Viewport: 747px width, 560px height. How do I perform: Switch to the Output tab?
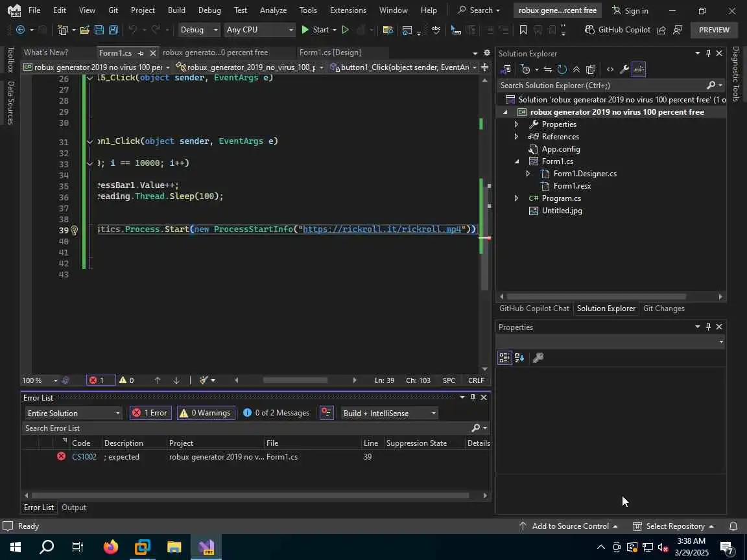[74, 507]
